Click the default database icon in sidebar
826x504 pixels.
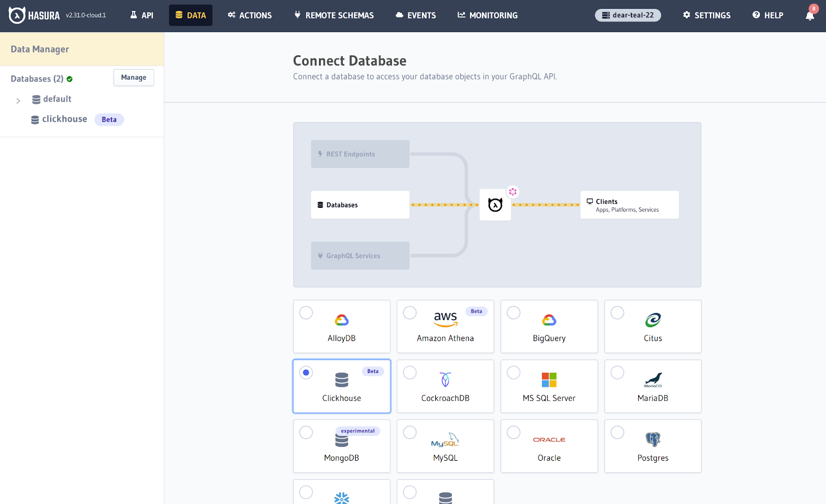[36, 100]
